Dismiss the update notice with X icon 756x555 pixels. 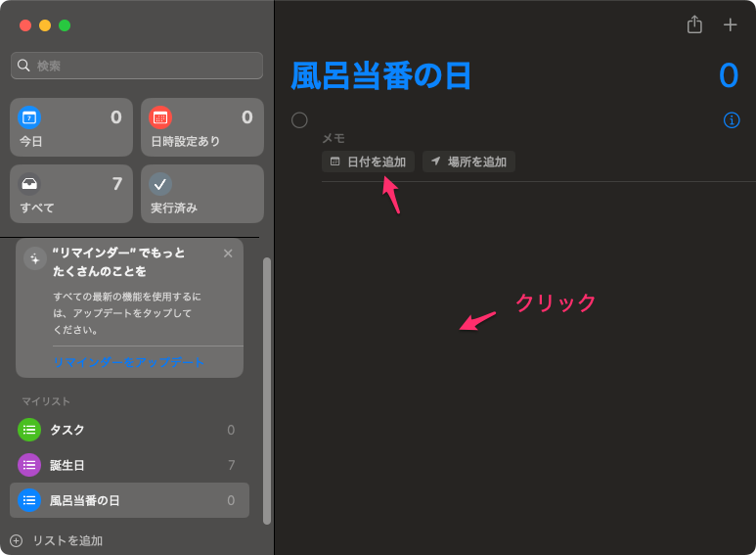click(228, 254)
